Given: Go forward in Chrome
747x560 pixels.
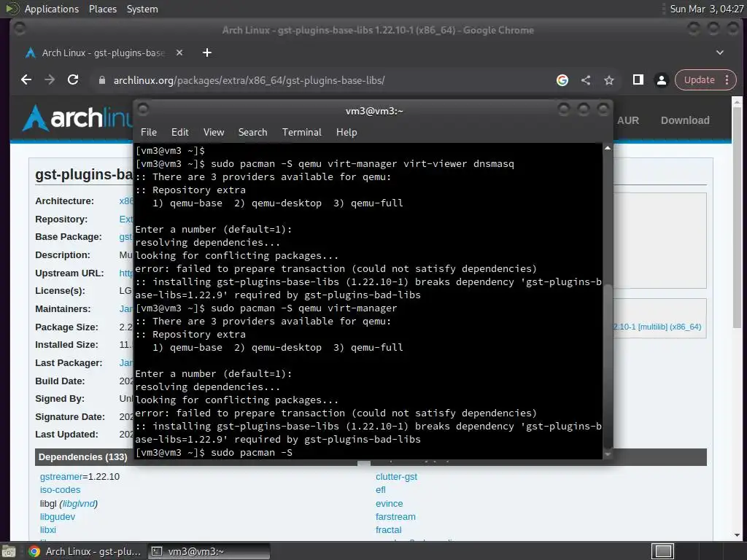Looking at the screenshot, I should [x=50, y=80].
